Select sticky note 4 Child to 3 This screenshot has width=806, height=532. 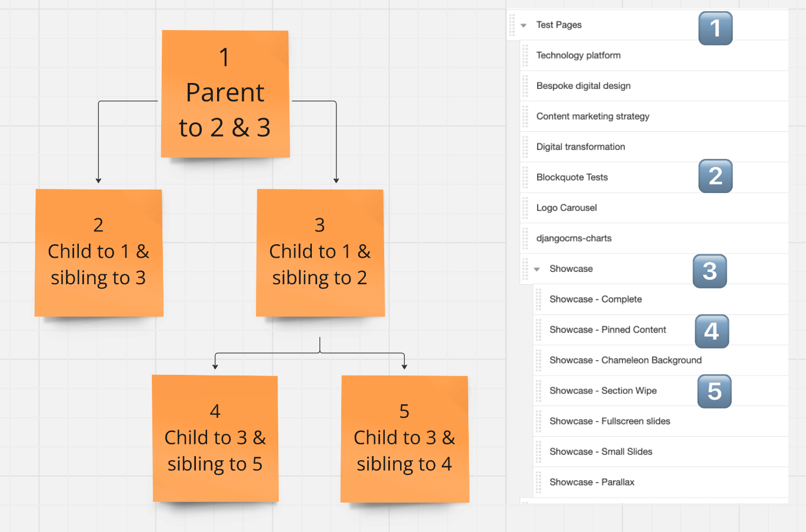215,439
